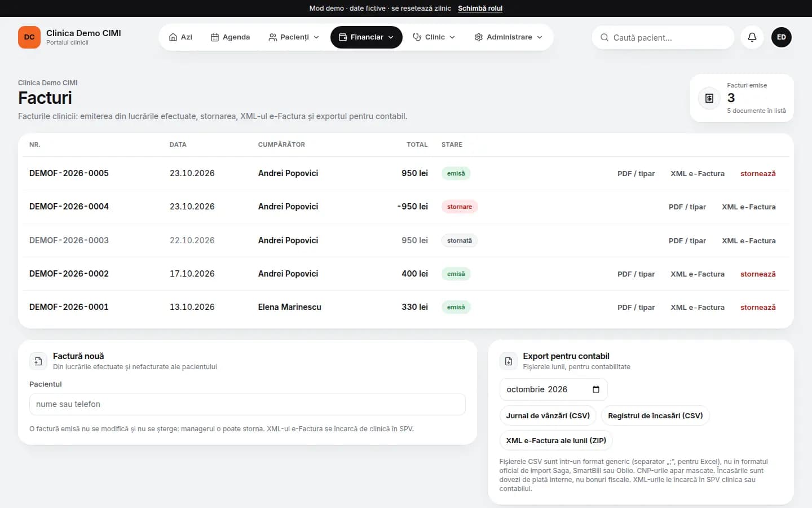Click the -950 lei total

413,207
